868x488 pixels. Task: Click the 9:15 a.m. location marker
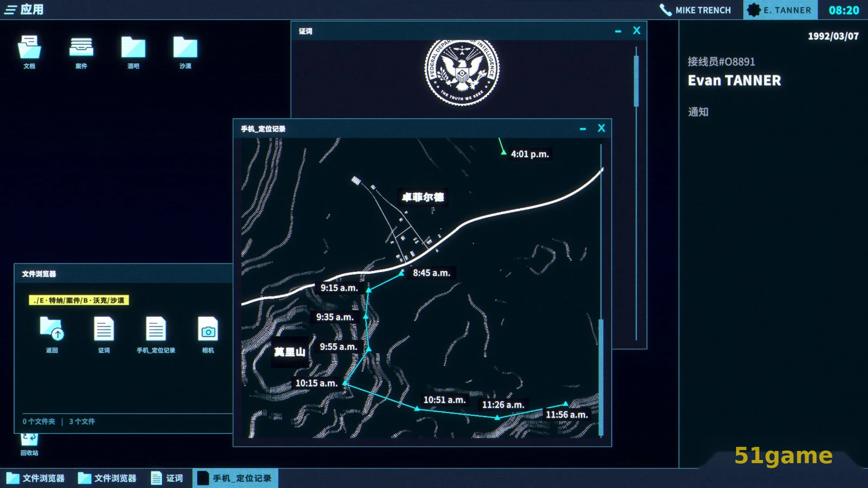click(x=369, y=290)
